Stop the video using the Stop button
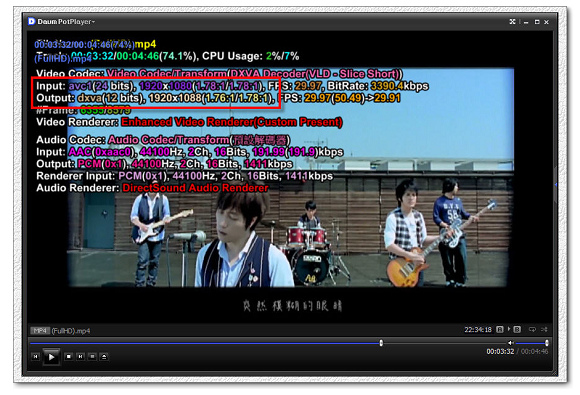Image resolution: width=580 pixels, height=395 pixels. (x=68, y=357)
